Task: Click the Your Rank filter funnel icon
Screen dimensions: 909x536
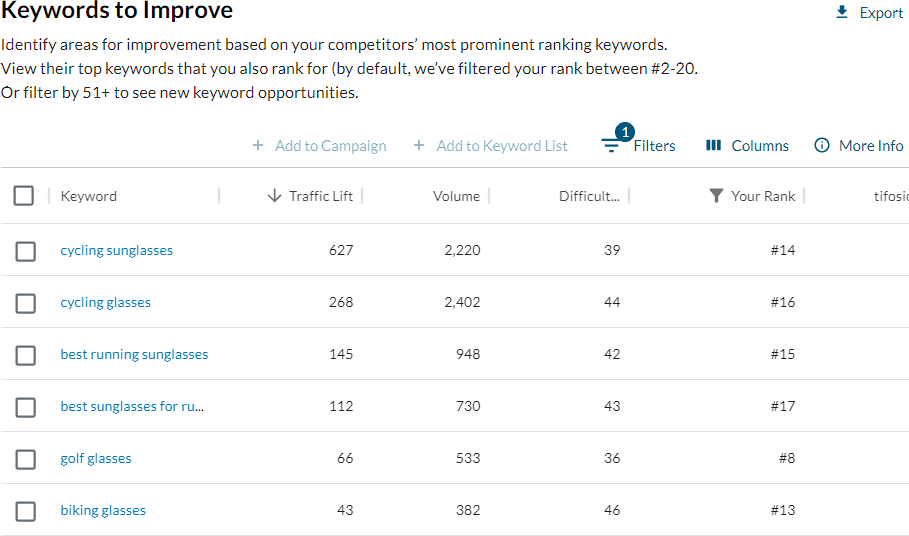Action: click(716, 196)
